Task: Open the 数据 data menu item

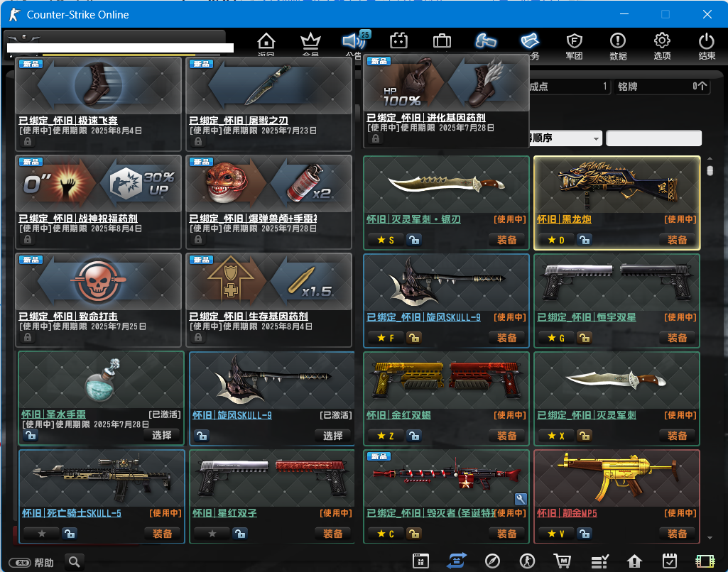Action: 618,46
